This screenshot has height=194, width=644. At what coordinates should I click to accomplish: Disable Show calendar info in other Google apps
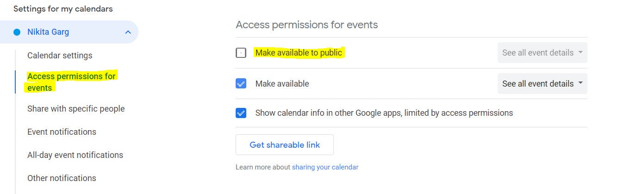241,113
